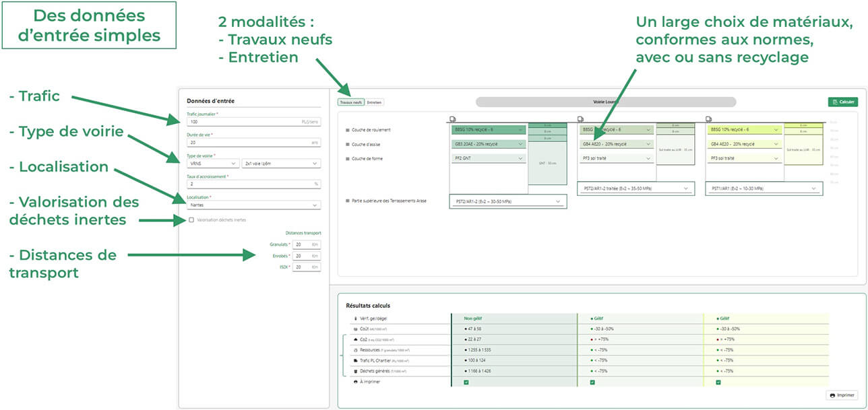The height and width of the screenshot is (410, 868).
Task: Enable Valorisation déchets inertes checkbox
Action: coord(191,219)
